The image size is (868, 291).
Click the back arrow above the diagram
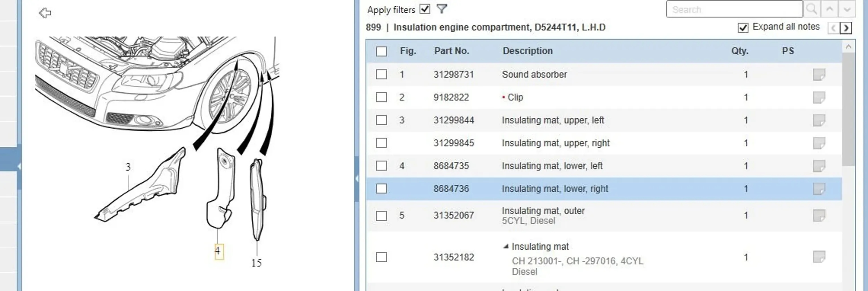(45, 13)
